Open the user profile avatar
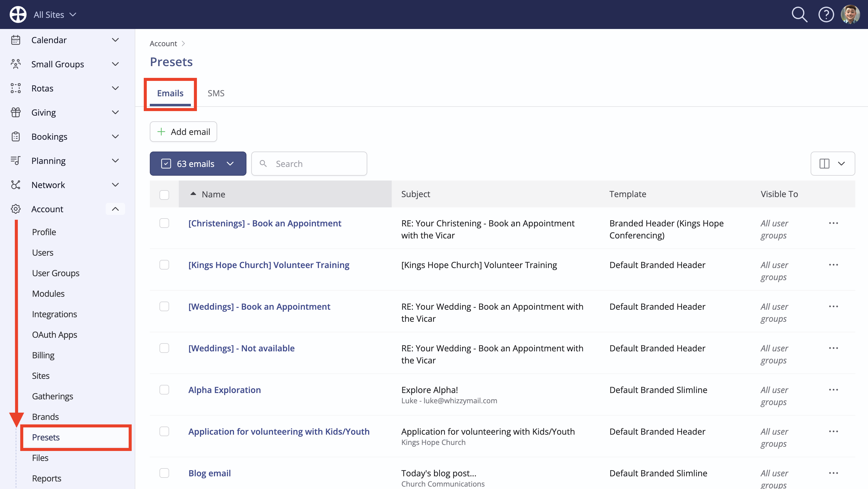Screen dimensions: 868x489 tap(850, 14)
